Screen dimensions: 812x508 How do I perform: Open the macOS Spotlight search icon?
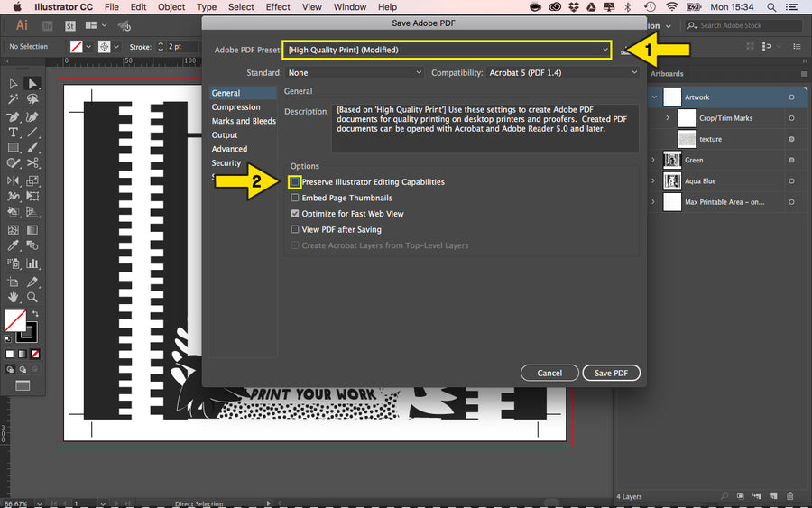coord(771,6)
